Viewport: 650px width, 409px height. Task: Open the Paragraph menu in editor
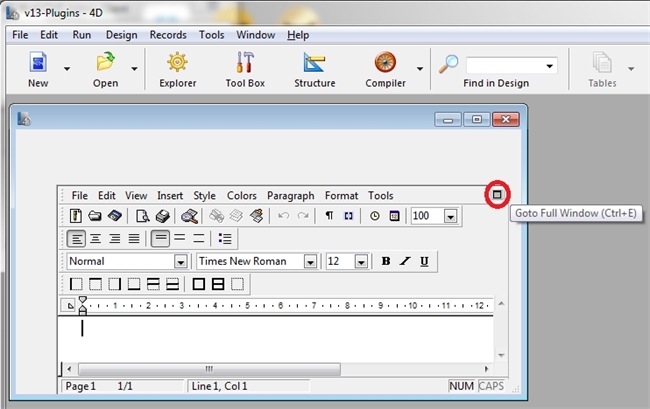290,196
